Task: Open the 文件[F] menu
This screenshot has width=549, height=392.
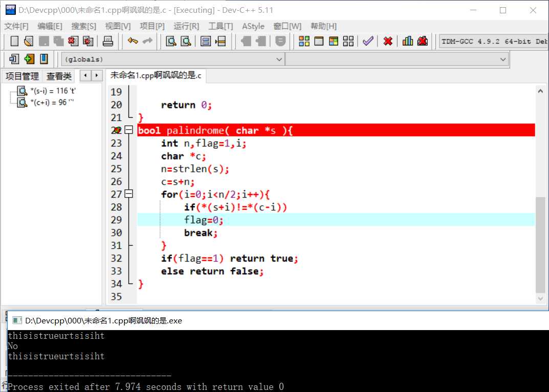Action: tap(16, 26)
